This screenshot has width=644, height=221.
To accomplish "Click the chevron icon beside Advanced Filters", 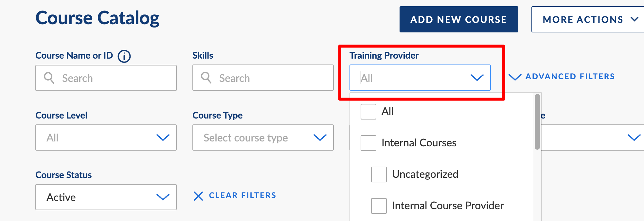I will pos(515,77).
